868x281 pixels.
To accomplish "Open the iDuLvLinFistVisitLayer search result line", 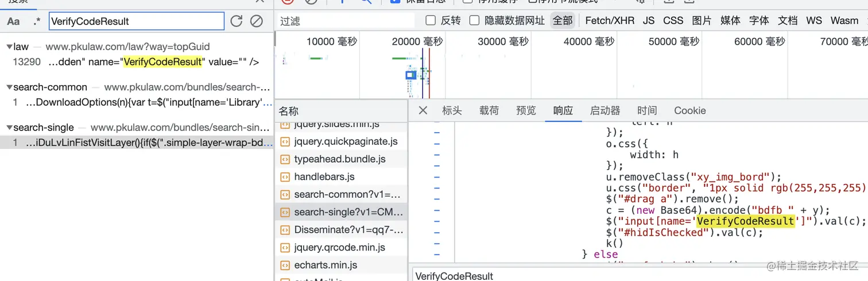I will click(137, 143).
